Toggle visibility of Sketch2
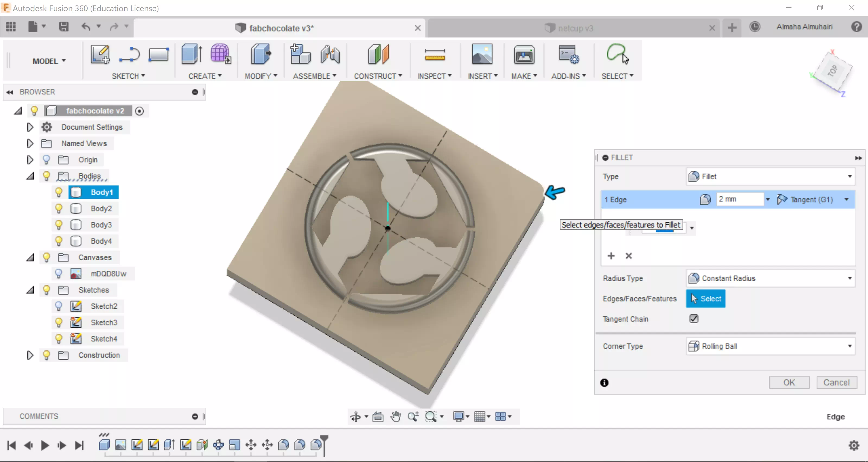 [59, 306]
